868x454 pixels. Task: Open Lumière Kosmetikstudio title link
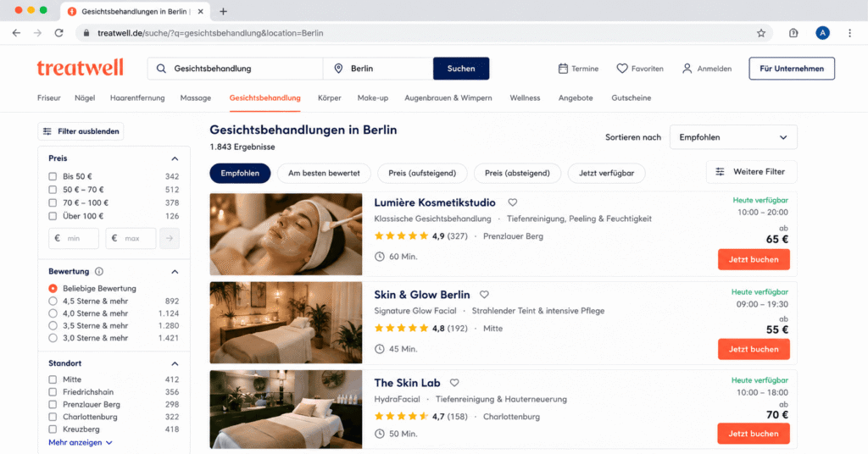tap(435, 202)
